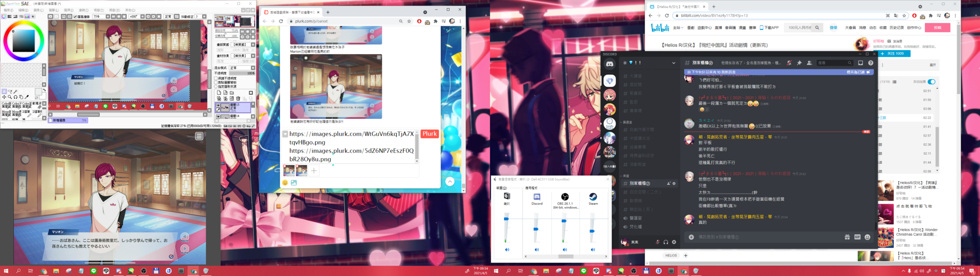Open the 直播 link on bilibili nav
The width and height of the screenshot is (980, 276).
[x=718, y=27]
